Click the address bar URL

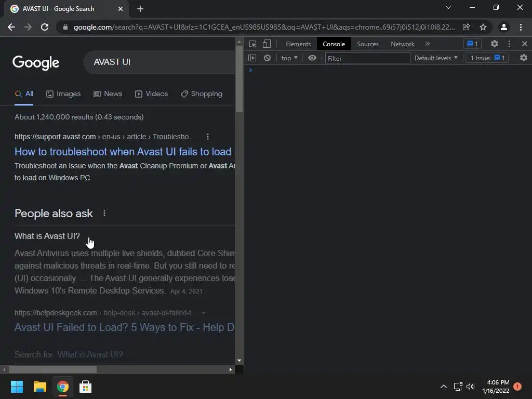[264, 27]
